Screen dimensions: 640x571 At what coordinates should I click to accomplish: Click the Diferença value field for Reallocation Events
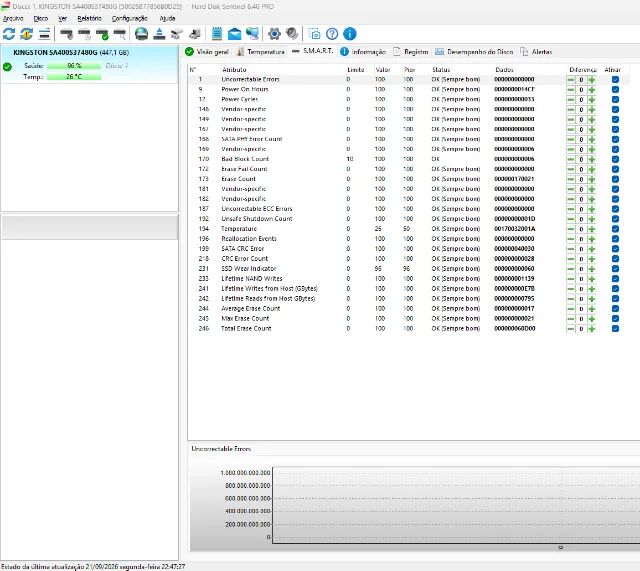point(581,239)
